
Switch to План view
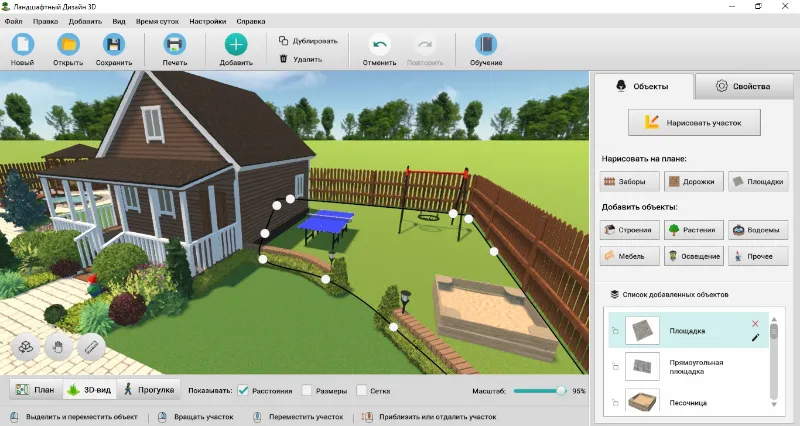coord(36,389)
